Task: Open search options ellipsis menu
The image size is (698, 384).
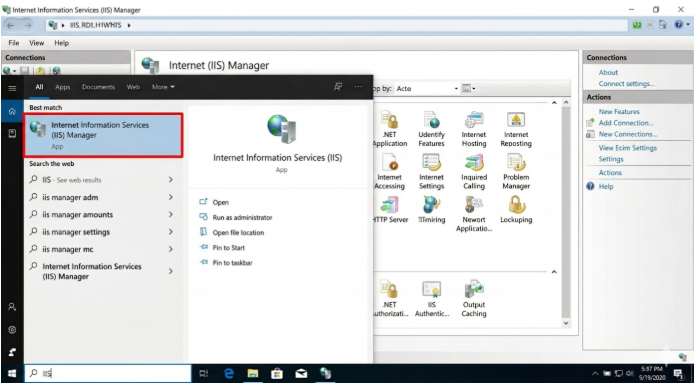Action: point(358,87)
